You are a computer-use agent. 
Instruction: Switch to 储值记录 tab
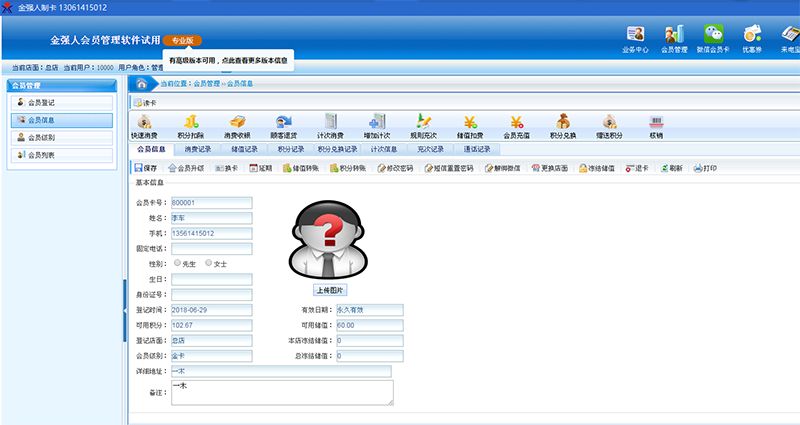pos(244,149)
